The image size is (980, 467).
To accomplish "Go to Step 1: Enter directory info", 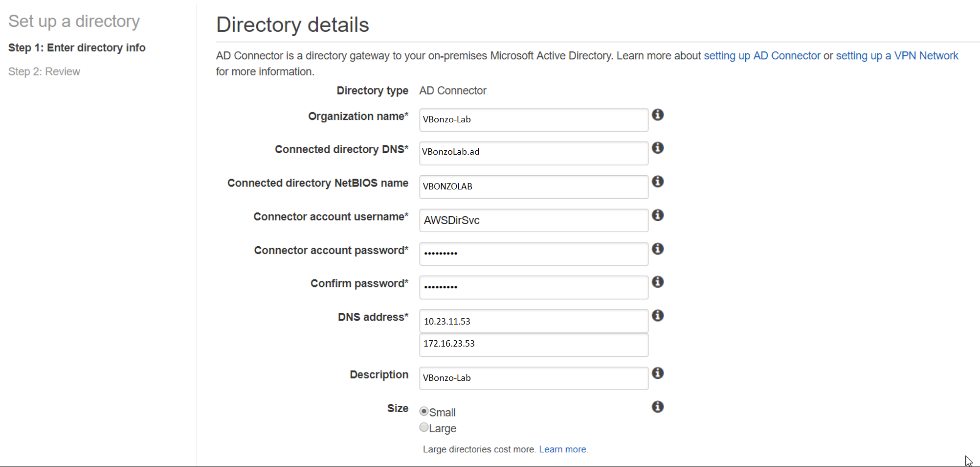I will point(77,47).
